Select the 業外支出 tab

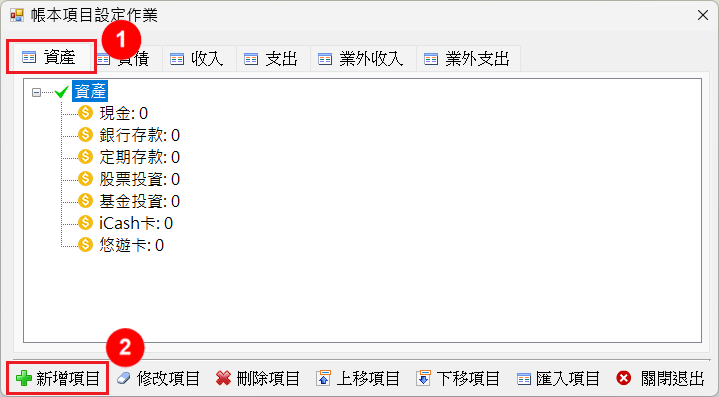468,59
